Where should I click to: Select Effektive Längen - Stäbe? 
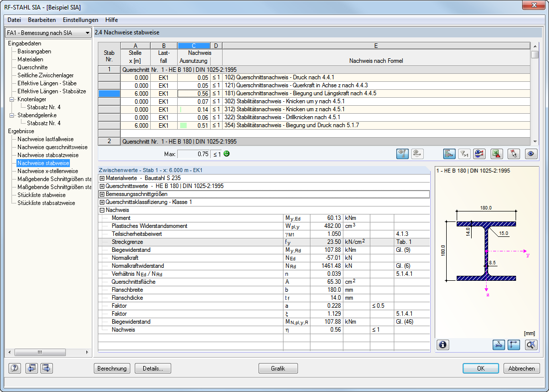47,83
